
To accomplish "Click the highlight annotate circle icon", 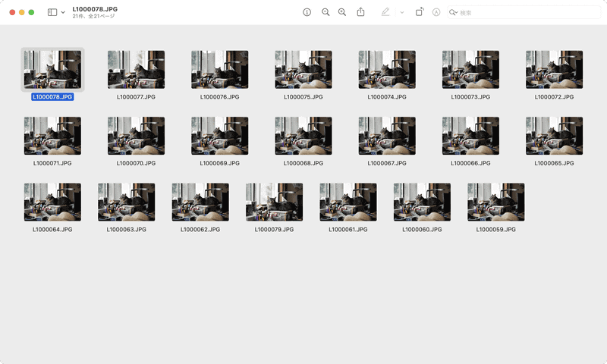I will point(436,12).
